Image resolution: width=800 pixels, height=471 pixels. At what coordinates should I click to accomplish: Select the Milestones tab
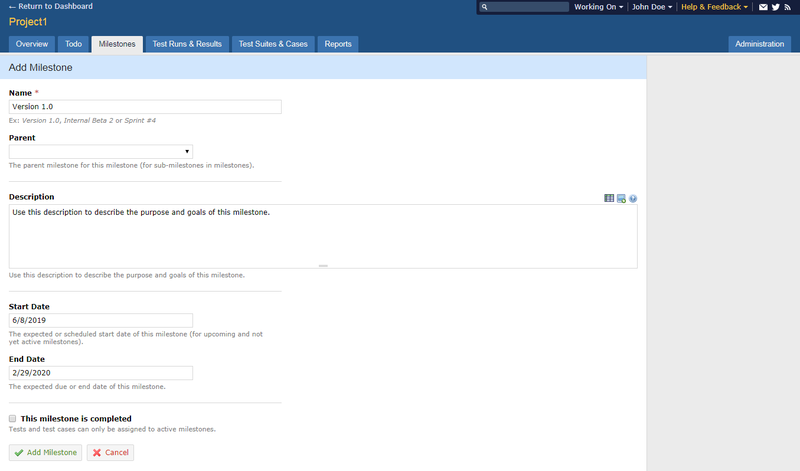pyautogui.click(x=117, y=44)
